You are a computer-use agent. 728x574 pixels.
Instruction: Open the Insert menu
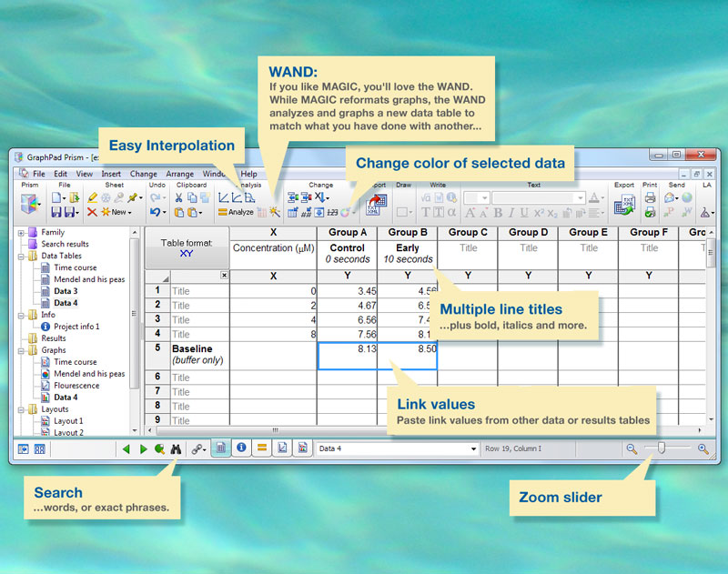111,174
